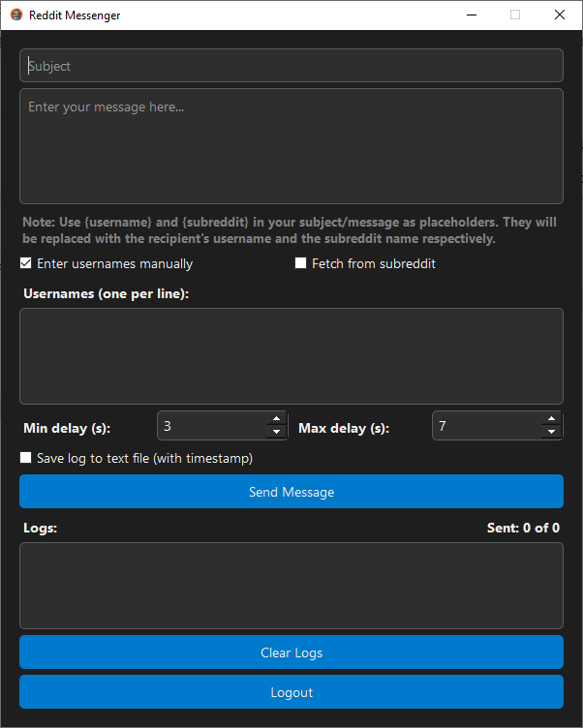The width and height of the screenshot is (583, 728).
Task: Click the Reddit Messenger app icon in title bar
Action: click(16, 15)
